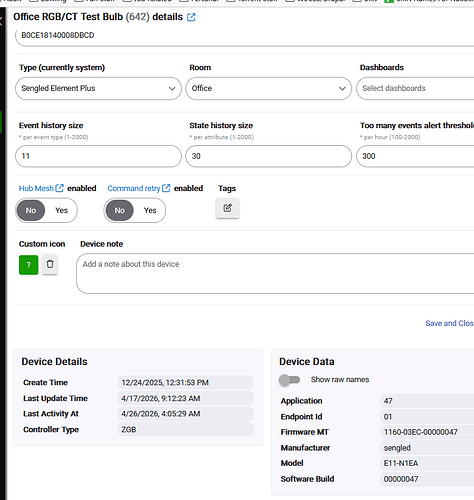Open the Select dashboards dropdown

click(415, 88)
